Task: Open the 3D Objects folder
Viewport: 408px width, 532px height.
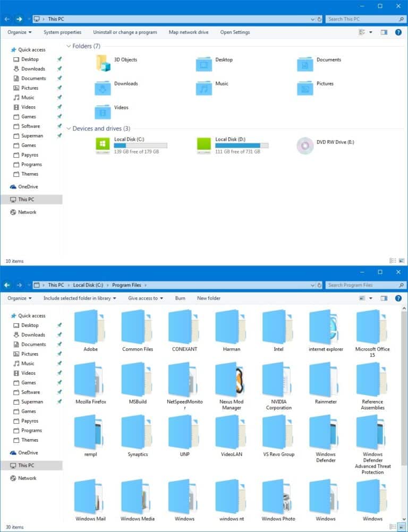Action: (103, 63)
